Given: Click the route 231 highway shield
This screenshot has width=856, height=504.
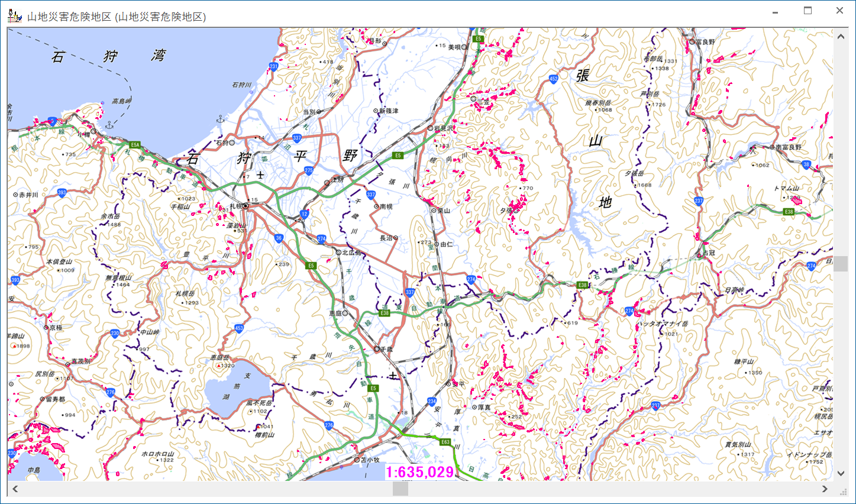Looking at the screenshot, I should point(273,67).
